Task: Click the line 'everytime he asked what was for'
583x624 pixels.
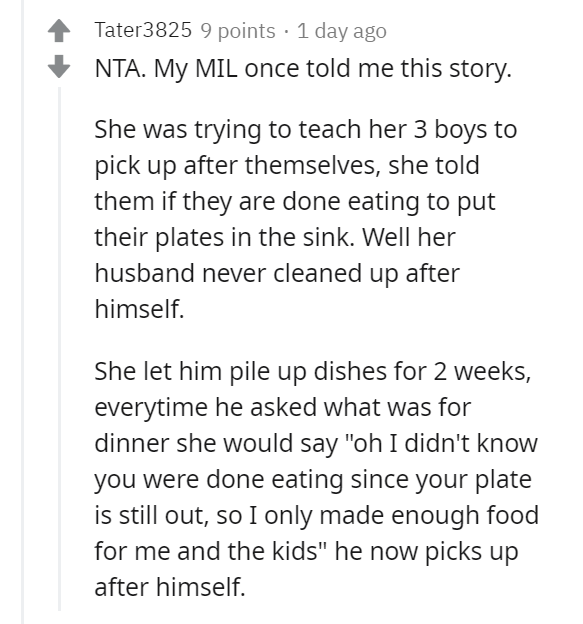Action: pyautogui.click(x=283, y=407)
